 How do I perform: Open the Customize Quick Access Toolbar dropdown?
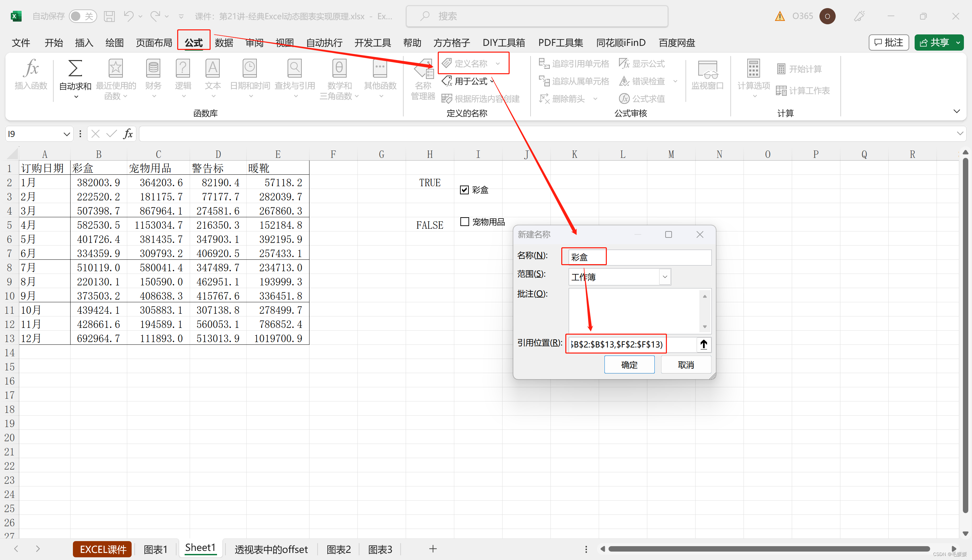(181, 16)
